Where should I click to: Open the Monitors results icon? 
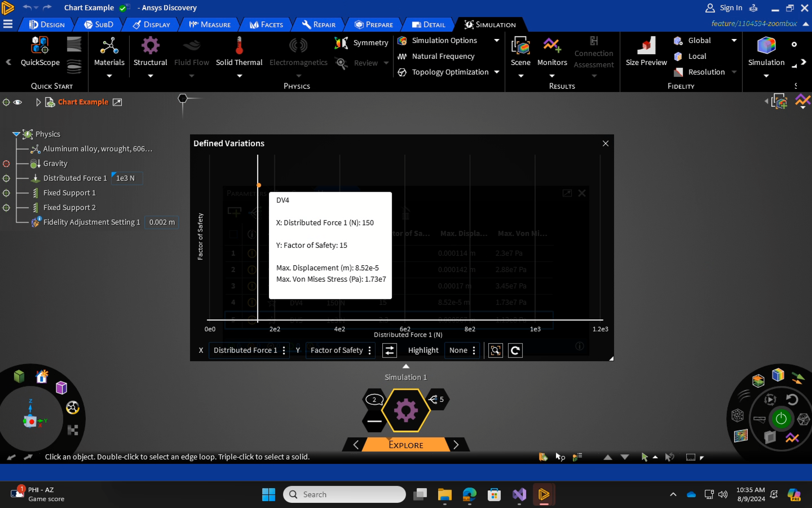(552, 46)
